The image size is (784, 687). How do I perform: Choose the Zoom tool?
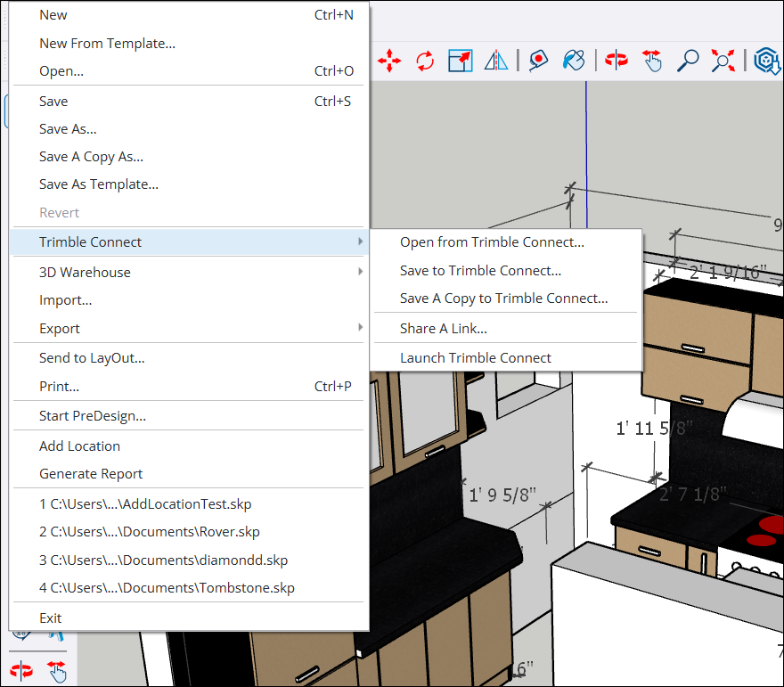687,61
